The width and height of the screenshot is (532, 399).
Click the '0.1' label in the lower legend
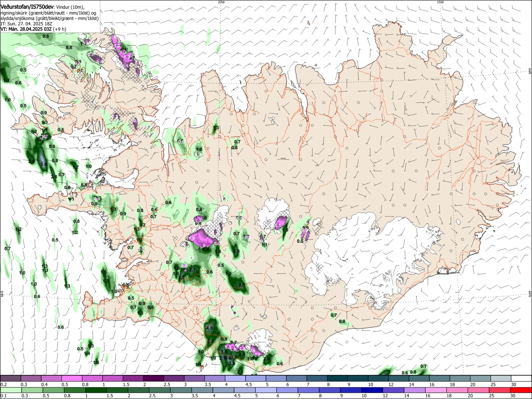click(x=4, y=396)
